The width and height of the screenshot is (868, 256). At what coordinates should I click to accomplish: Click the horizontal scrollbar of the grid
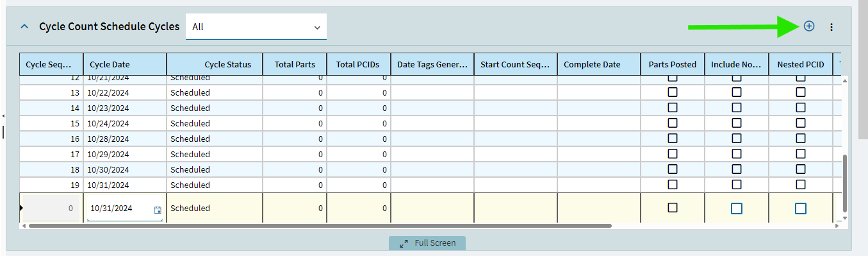[320, 226]
